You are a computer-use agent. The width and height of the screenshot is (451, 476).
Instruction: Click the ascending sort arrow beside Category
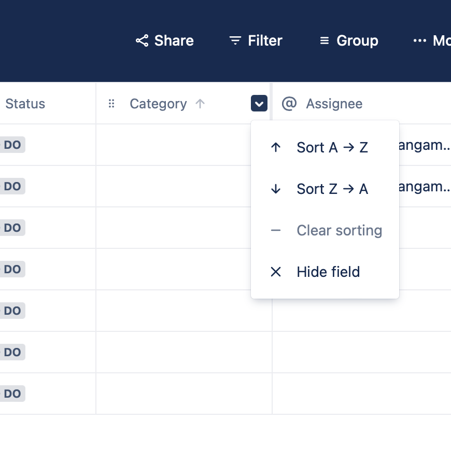(200, 104)
